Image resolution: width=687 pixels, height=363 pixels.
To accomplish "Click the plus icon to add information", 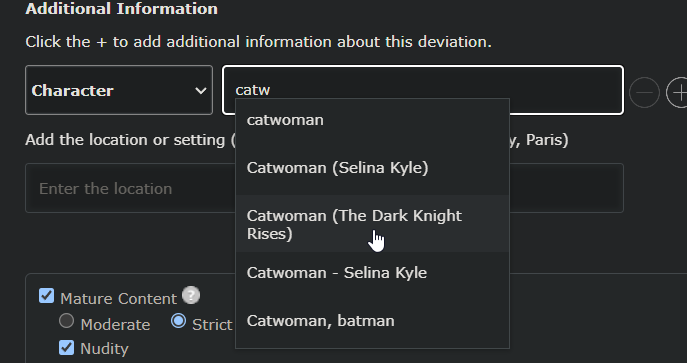I will (x=678, y=92).
